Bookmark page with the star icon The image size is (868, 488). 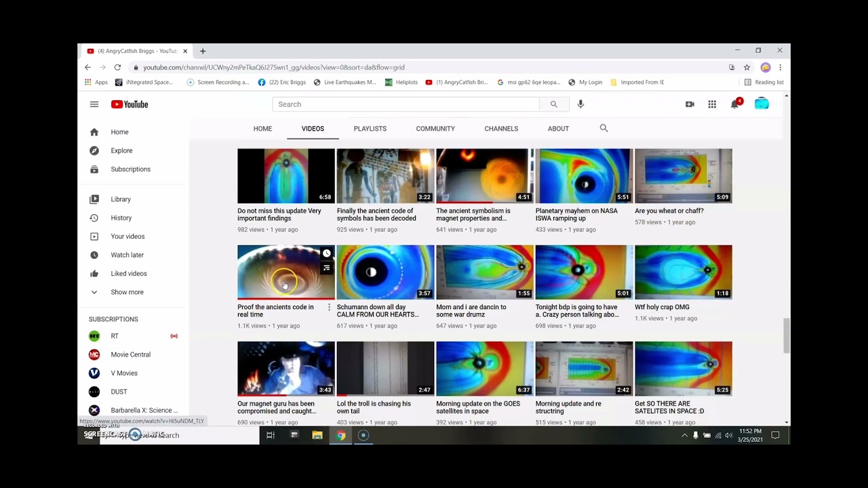[x=747, y=67]
